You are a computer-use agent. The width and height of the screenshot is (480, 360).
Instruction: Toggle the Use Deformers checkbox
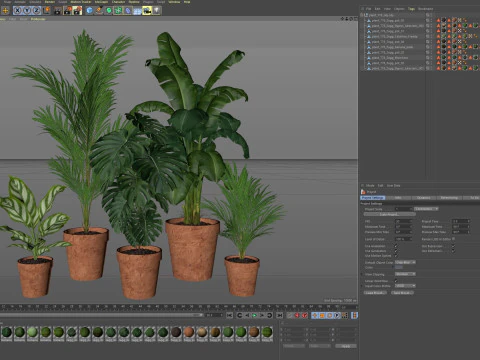[x=453, y=251]
